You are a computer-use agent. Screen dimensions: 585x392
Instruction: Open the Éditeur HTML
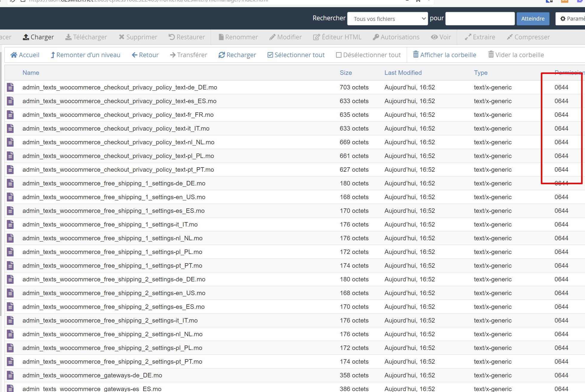tap(337, 37)
